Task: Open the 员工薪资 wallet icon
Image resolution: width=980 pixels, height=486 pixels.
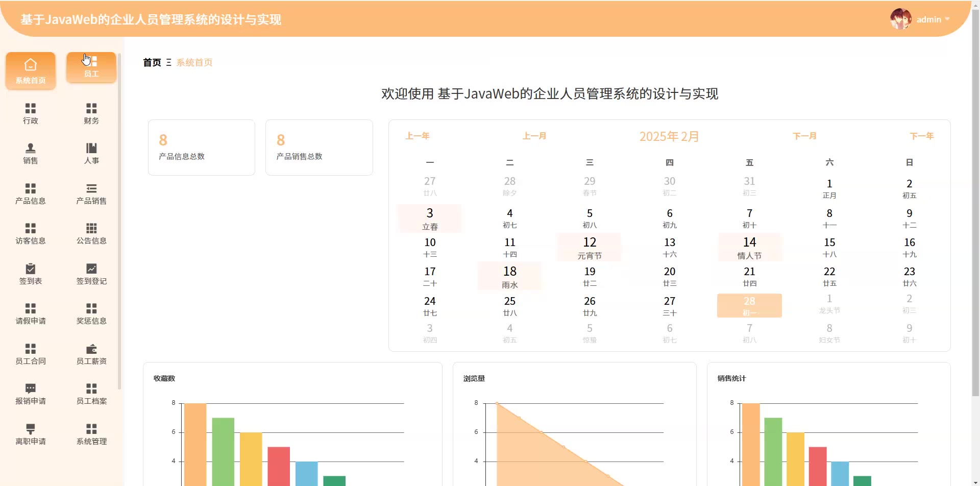Action: pyautogui.click(x=91, y=349)
